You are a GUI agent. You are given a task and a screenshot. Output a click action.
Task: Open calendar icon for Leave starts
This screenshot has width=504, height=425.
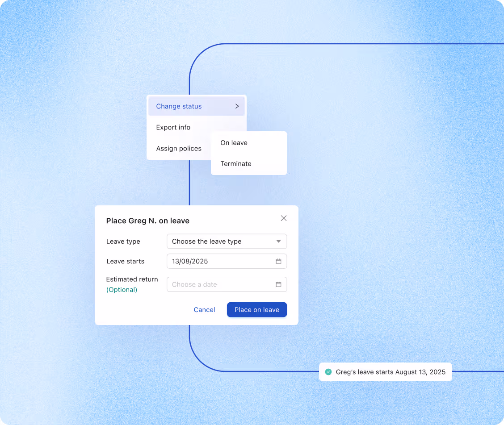pos(278,262)
